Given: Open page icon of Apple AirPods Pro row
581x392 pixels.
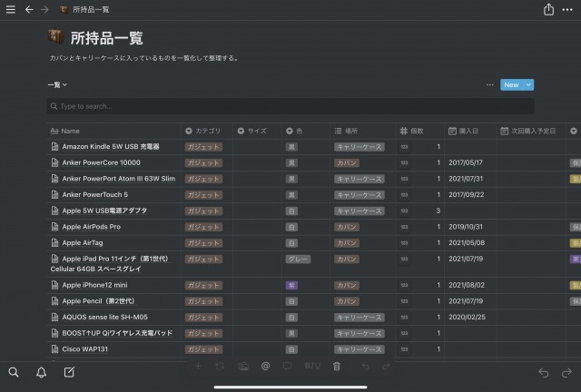Looking at the screenshot, I should click(54, 227).
